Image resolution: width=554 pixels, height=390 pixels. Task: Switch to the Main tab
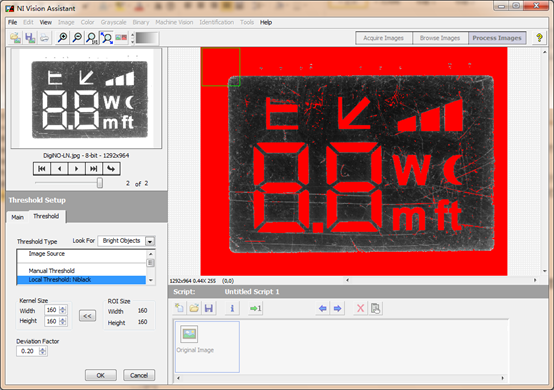coord(17,217)
